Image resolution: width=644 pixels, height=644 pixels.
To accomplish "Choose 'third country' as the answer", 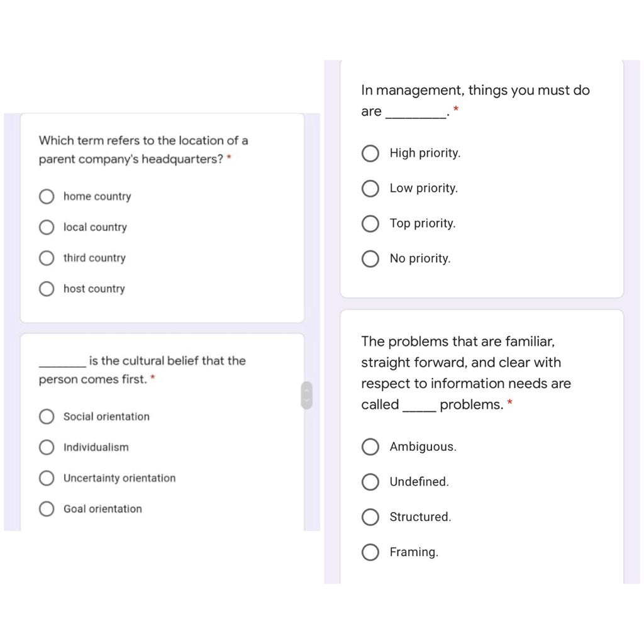I will tap(47, 258).
